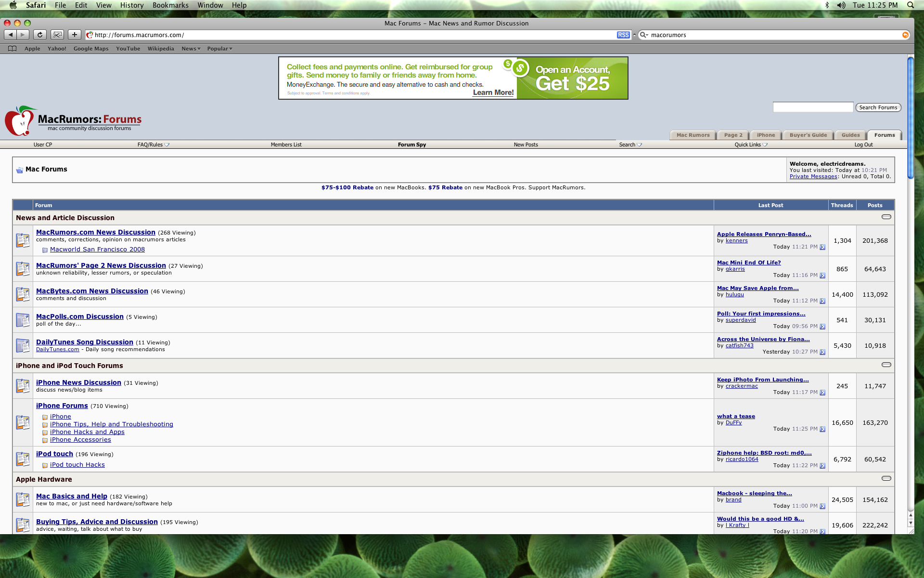Open the Bookmarks menu in menu bar
924x578 pixels.
point(170,5)
